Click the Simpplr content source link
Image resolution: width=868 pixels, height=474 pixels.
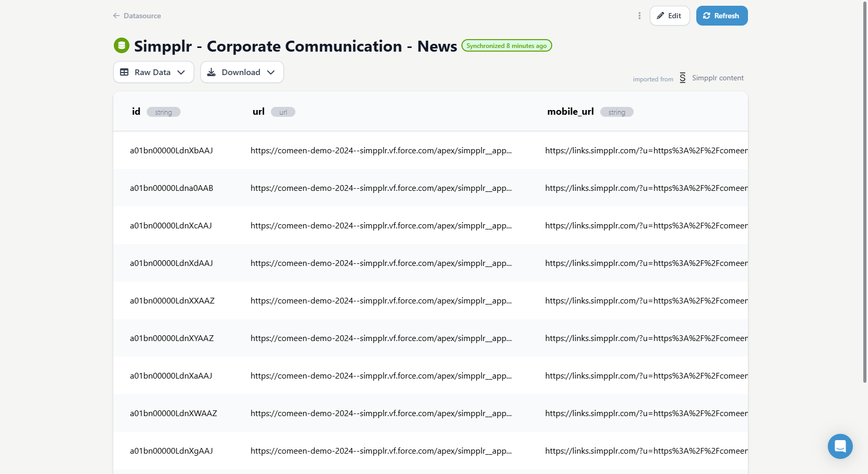point(718,78)
